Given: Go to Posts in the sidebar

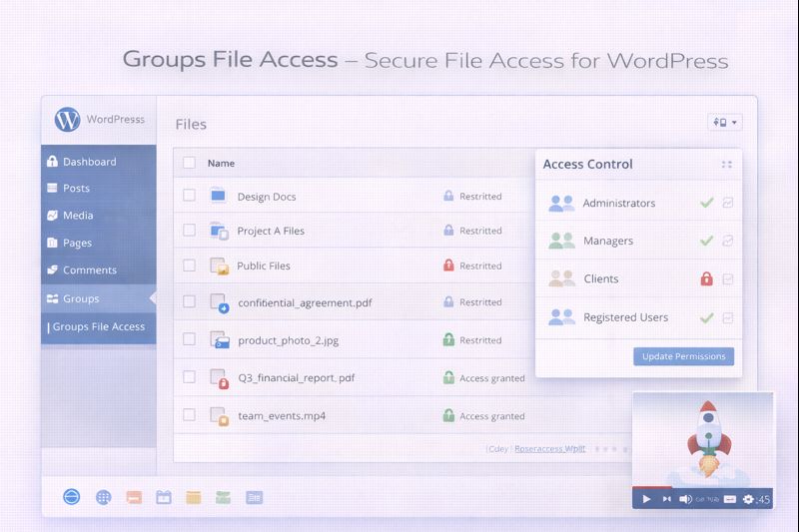Looking at the screenshot, I should coord(98,188).
